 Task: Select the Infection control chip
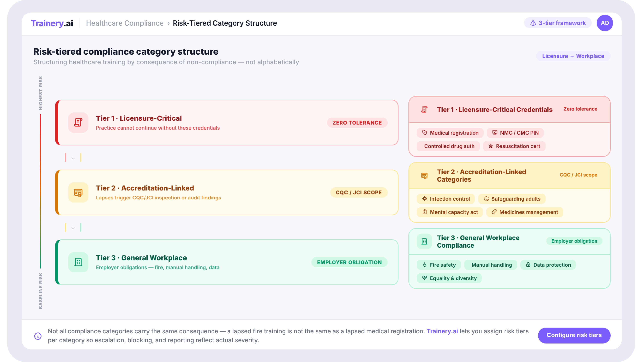tap(445, 199)
